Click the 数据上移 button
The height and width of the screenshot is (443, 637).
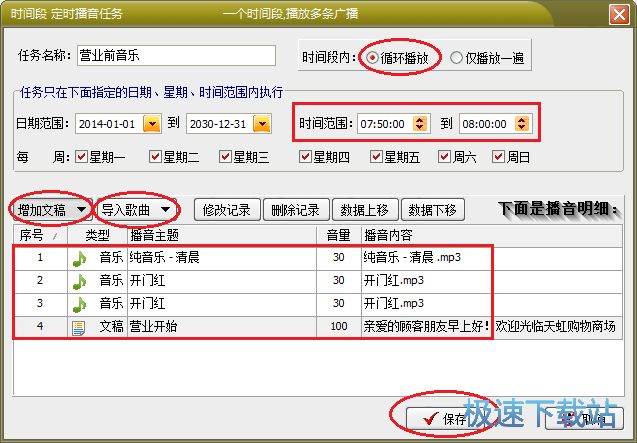point(364,210)
